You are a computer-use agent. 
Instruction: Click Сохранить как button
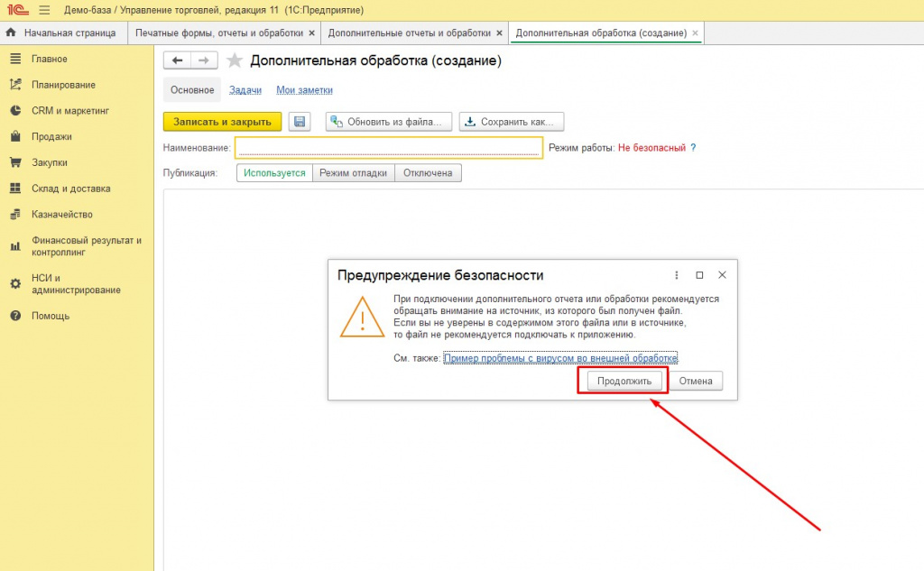pos(512,122)
